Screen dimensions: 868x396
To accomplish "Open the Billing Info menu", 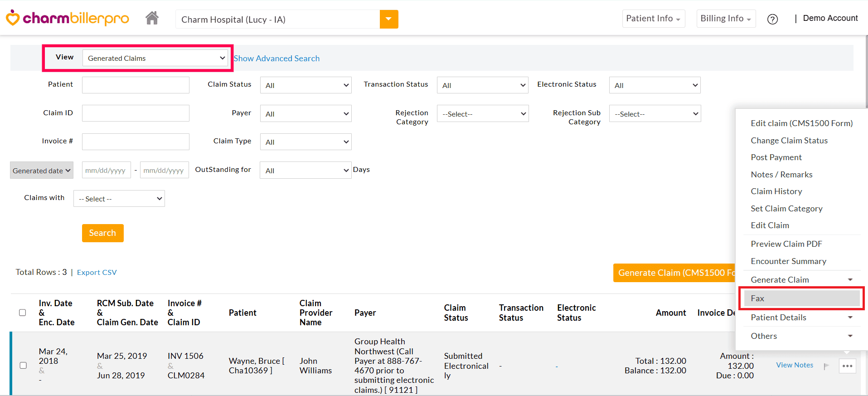I will pos(725,19).
